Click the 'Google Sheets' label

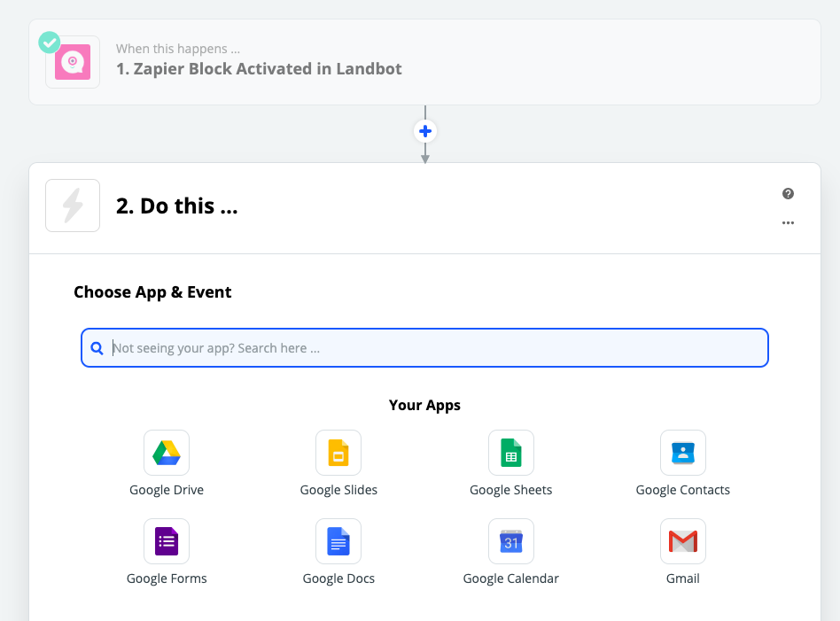pyautogui.click(x=511, y=490)
